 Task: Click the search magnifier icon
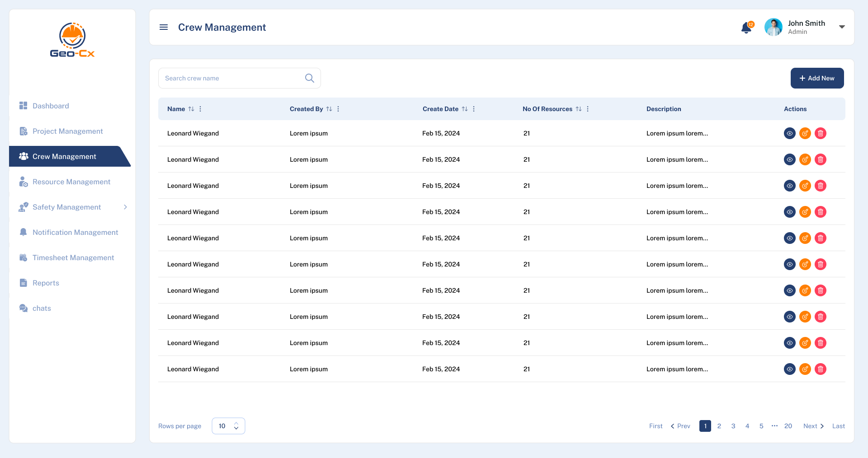(x=310, y=78)
